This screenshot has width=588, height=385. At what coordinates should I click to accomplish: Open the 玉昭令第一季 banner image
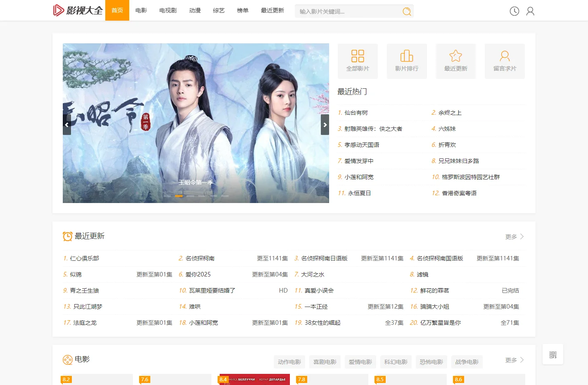point(196,123)
